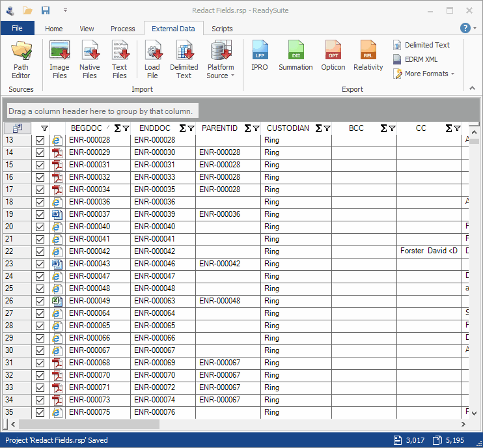Viewport: 483px width, 448px height.
Task: Select cell 'Forster David <D' in CC column
Action: (429, 251)
